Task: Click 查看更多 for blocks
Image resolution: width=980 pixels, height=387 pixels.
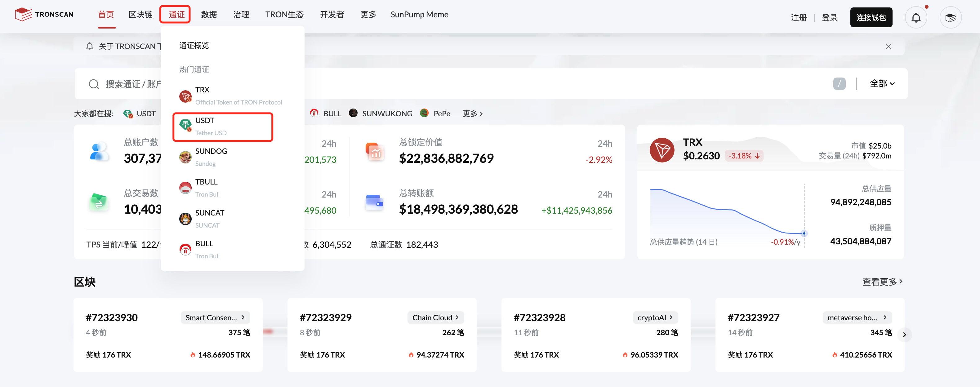Action: [882, 282]
